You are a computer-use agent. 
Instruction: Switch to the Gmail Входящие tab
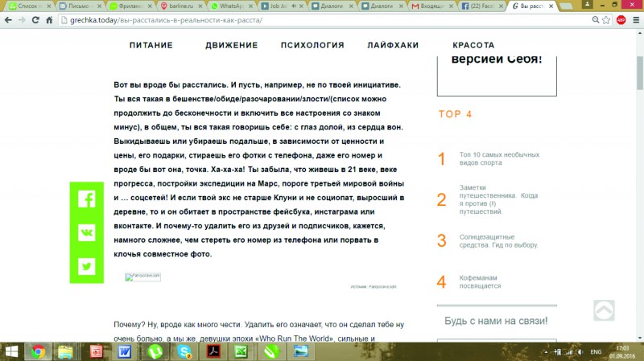[x=431, y=6]
